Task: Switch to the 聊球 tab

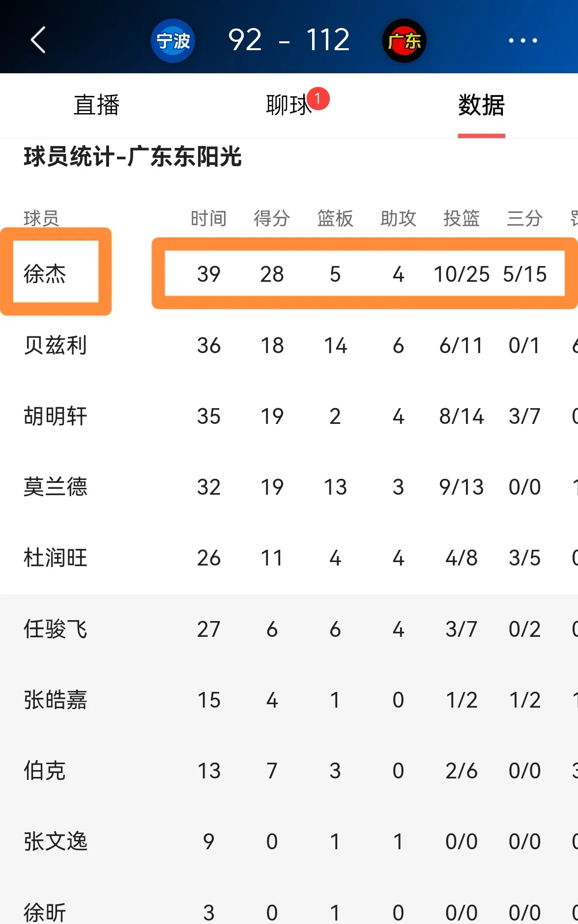Action: (x=289, y=105)
